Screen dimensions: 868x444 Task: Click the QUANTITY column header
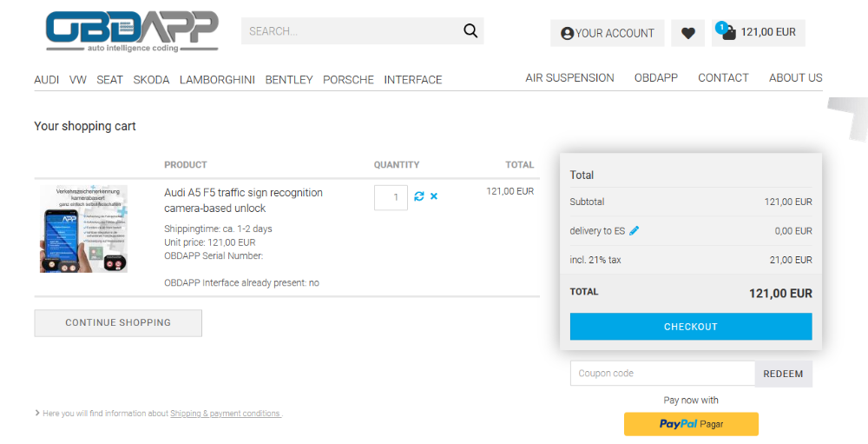tap(397, 164)
